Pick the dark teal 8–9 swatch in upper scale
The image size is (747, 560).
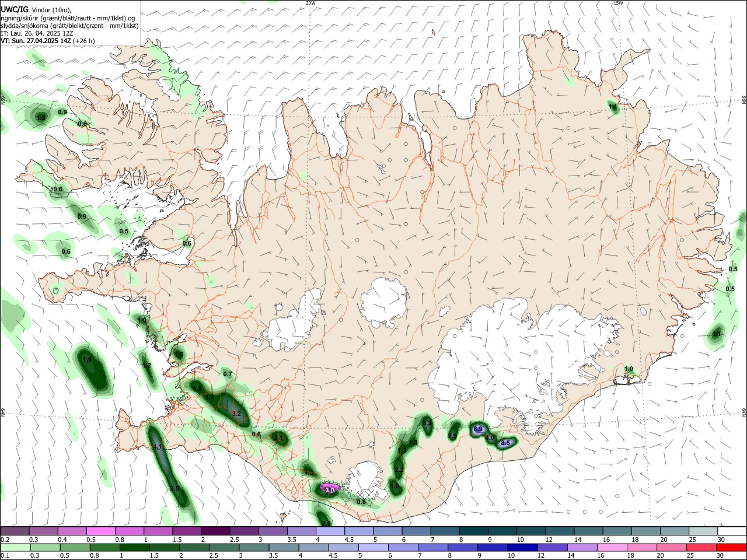pos(473,531)
